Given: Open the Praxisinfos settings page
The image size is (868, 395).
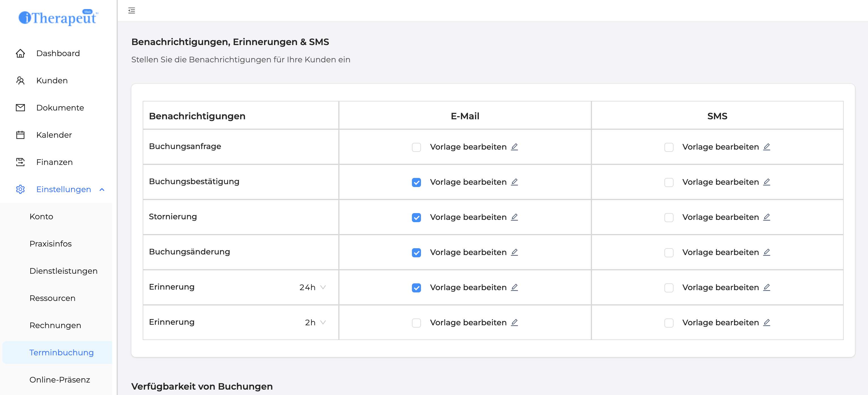Looking at the screenshot, I should click(51, 243).
